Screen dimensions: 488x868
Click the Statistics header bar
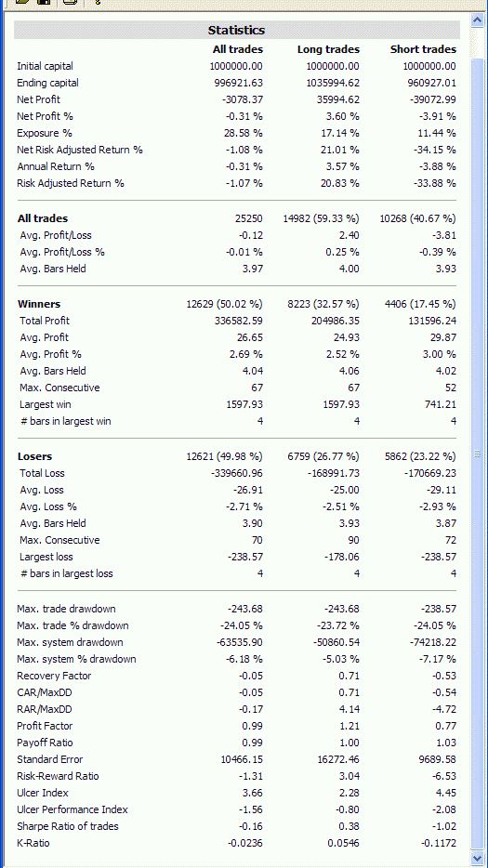236,30
